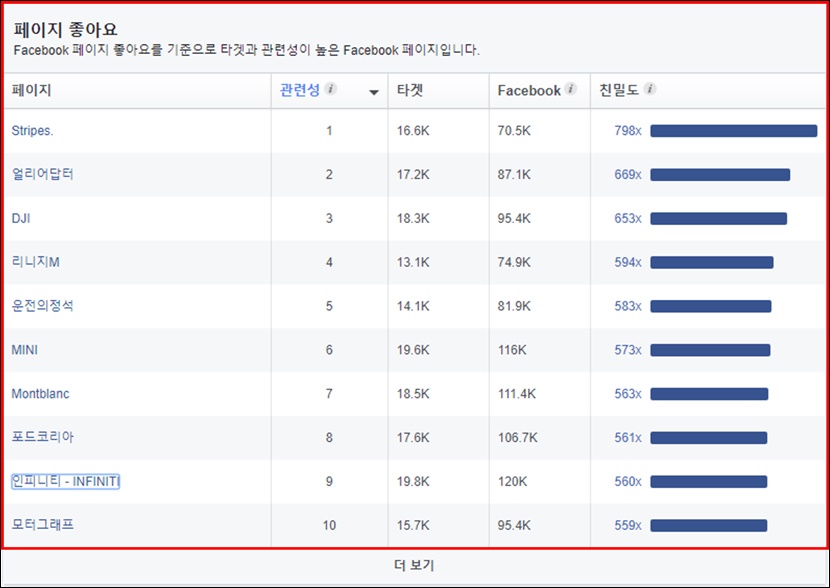Click 19.8K target value

[x=413, y=482]
